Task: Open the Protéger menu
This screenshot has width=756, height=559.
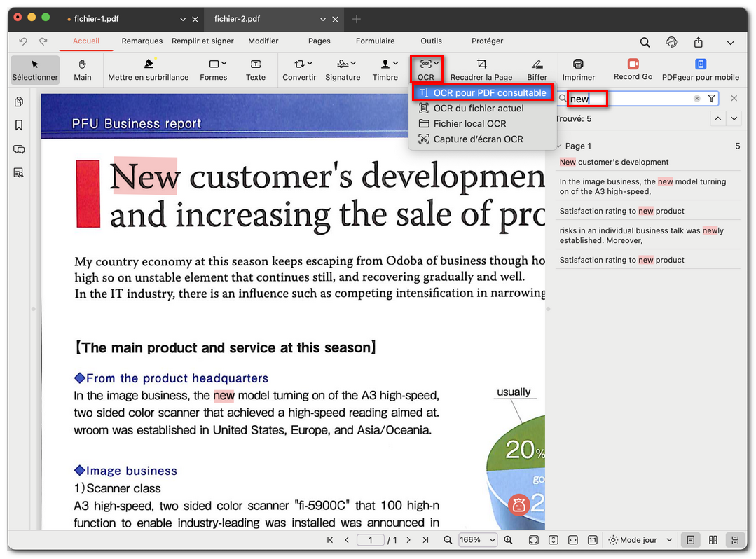Action: click(487, 41)
